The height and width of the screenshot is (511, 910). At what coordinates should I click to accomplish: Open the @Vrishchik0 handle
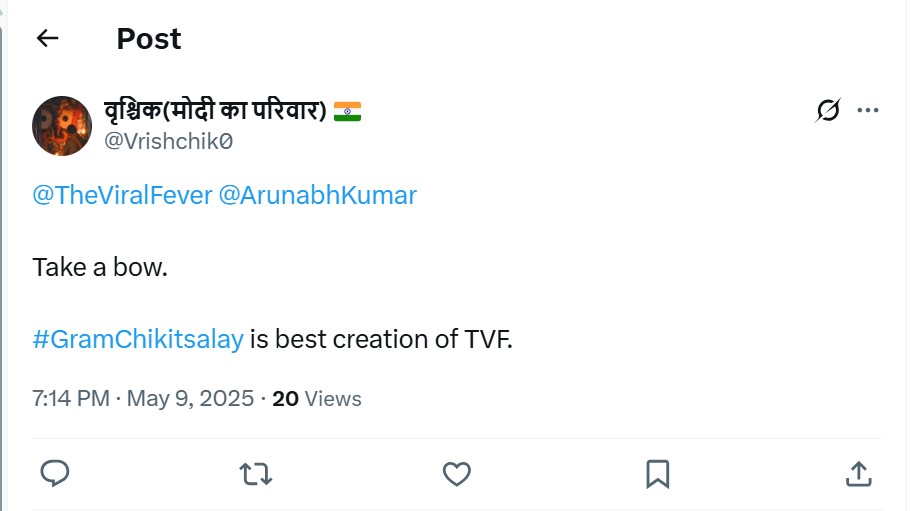point(168,142)
